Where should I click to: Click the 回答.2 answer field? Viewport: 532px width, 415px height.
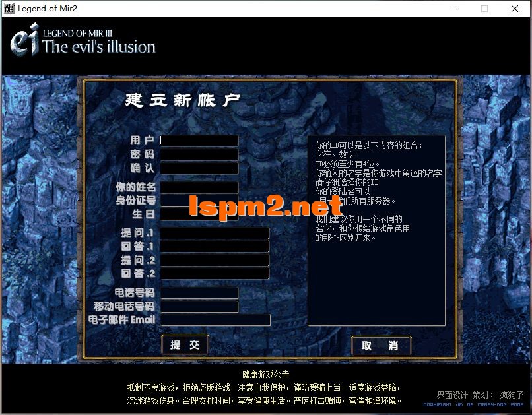(x=215, y=274)
